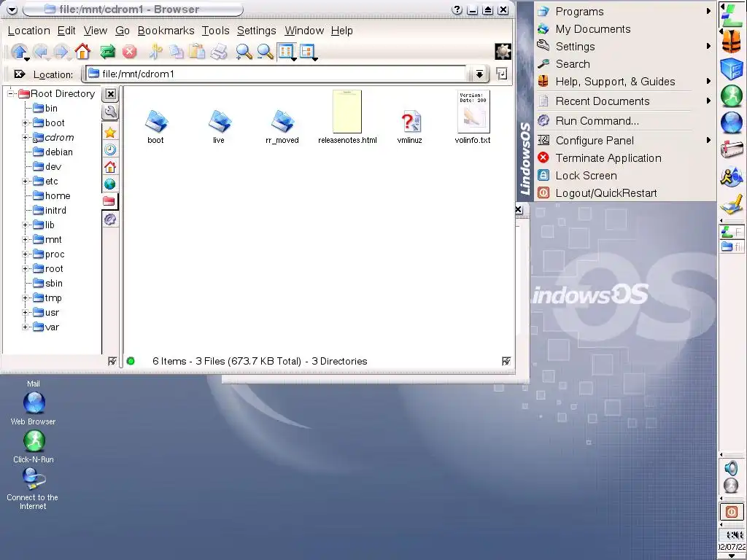Click the Back arrow in the toolbar
This screenshot has height=560, width=747.
click(41, 52)
